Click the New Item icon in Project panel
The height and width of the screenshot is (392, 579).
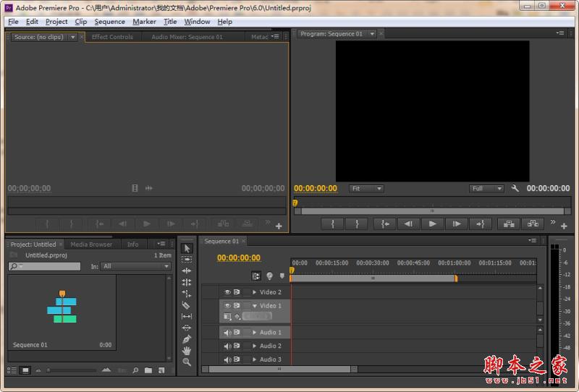tap(161, 370)
